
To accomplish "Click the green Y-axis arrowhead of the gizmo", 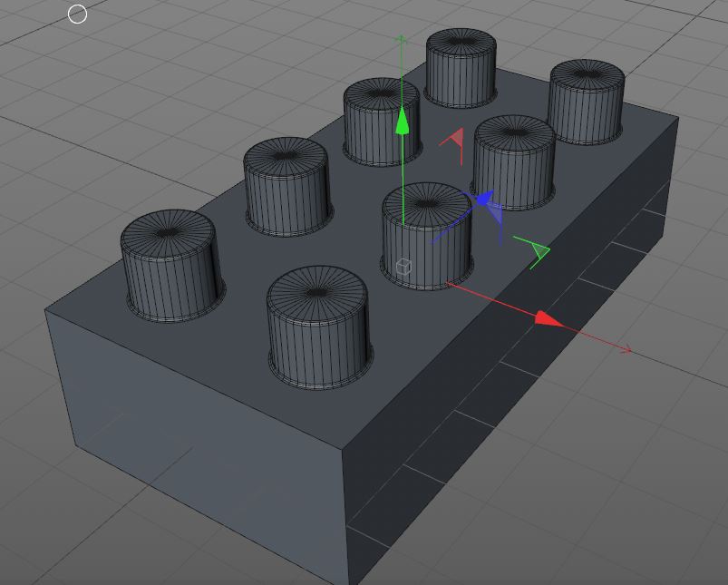I will click(402, 121).
